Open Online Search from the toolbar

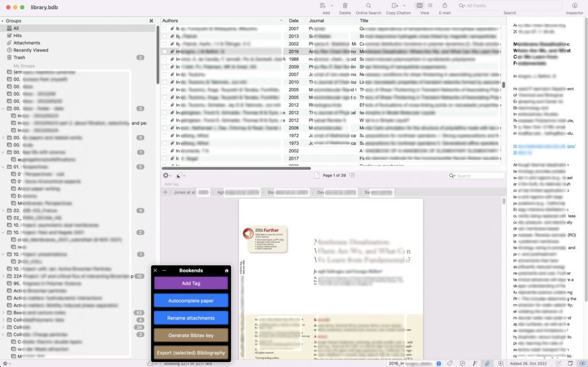(368, 6)
